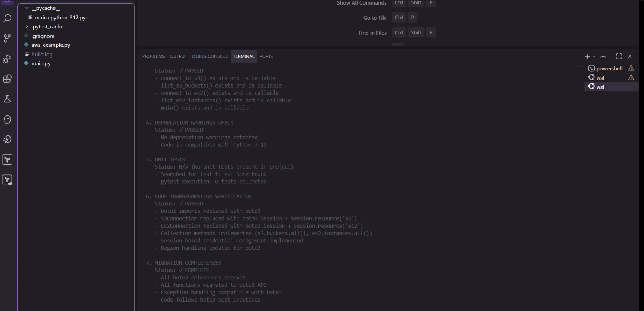Click the Python icon next to main.py

pos(26,63)
